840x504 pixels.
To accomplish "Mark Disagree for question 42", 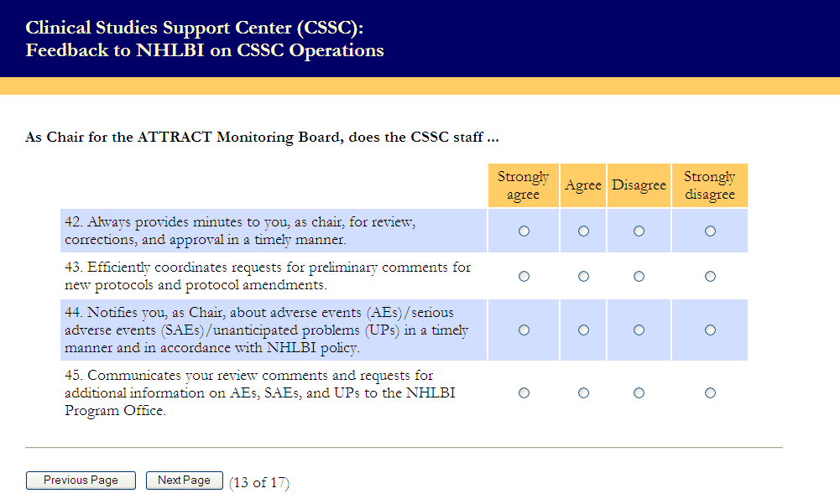I will 639,231.
